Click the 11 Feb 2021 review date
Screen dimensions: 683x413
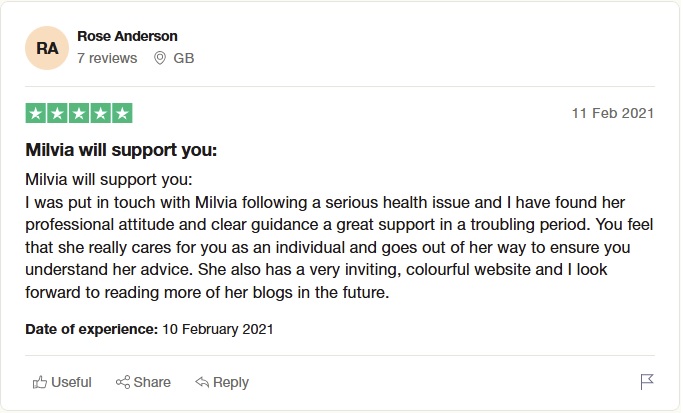coord(613,113)
